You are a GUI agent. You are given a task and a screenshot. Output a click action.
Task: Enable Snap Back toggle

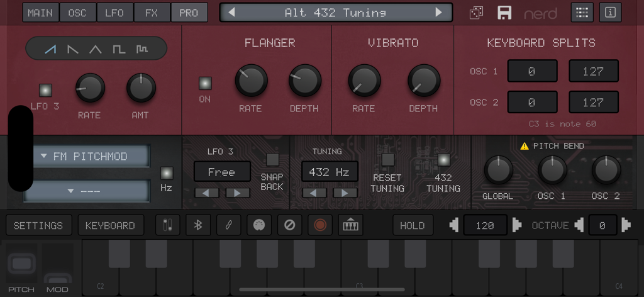tap(272, 159)
